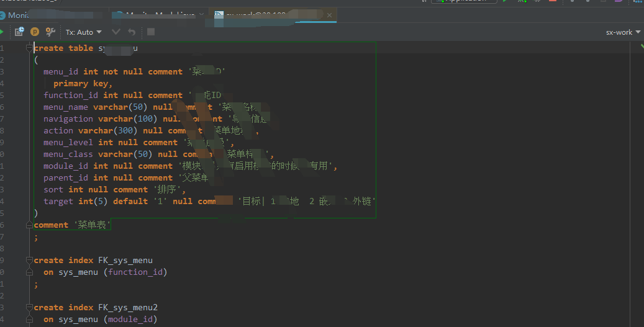Open console settings wrench icon
This screenshot has width=644, height=327.
50,32
